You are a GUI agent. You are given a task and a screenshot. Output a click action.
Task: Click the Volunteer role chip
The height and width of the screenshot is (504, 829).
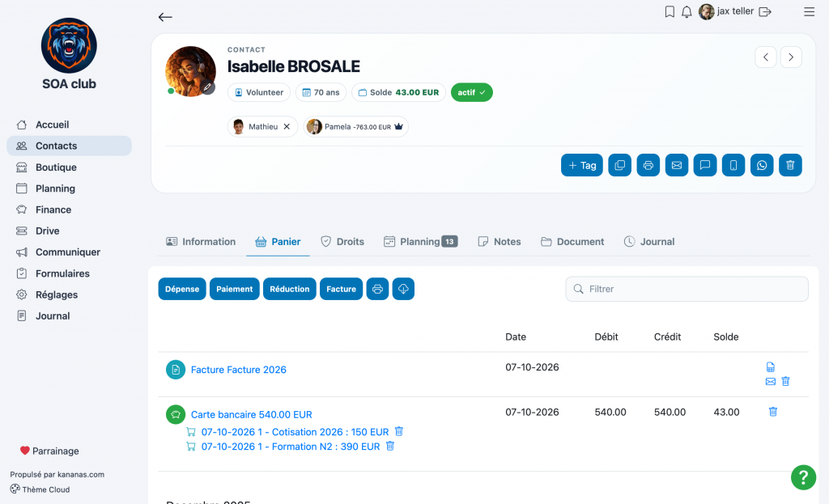click(259, 92)
